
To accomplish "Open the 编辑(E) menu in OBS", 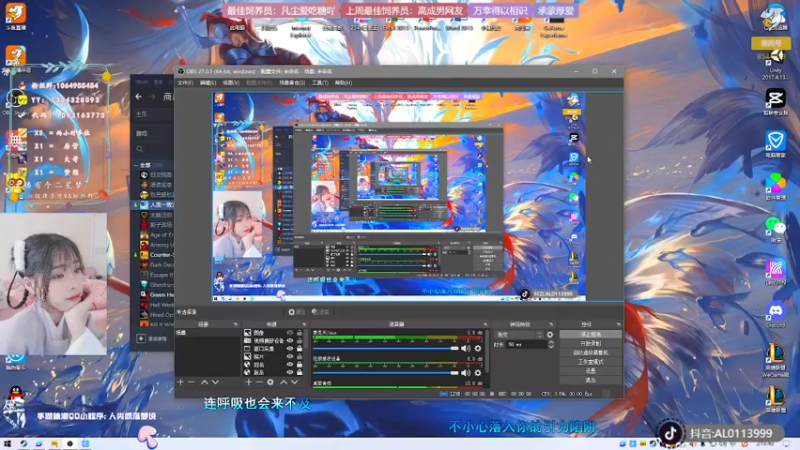I will pos(208,83).
